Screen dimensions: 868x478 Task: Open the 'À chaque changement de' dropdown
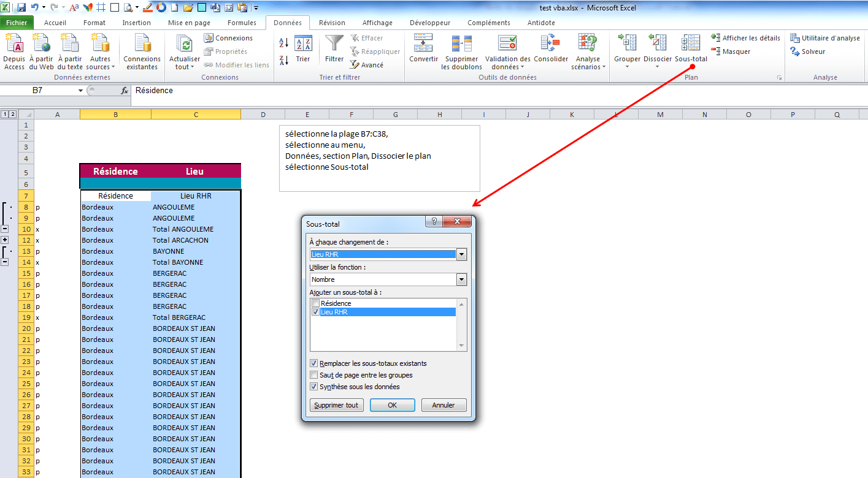[x=461, y=254]
